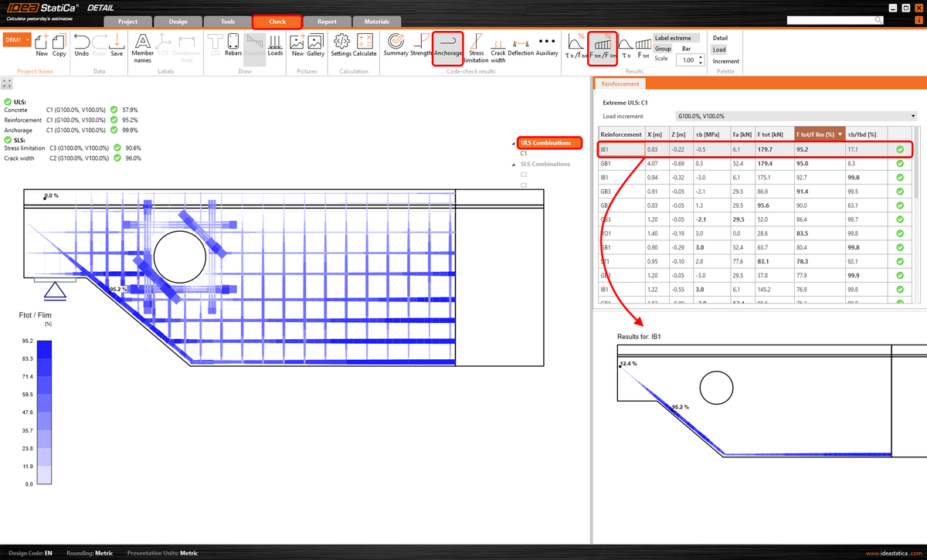Select the Anchorage code-check result icon
Viewport: 927px width, 560px height.
[448, 46]
